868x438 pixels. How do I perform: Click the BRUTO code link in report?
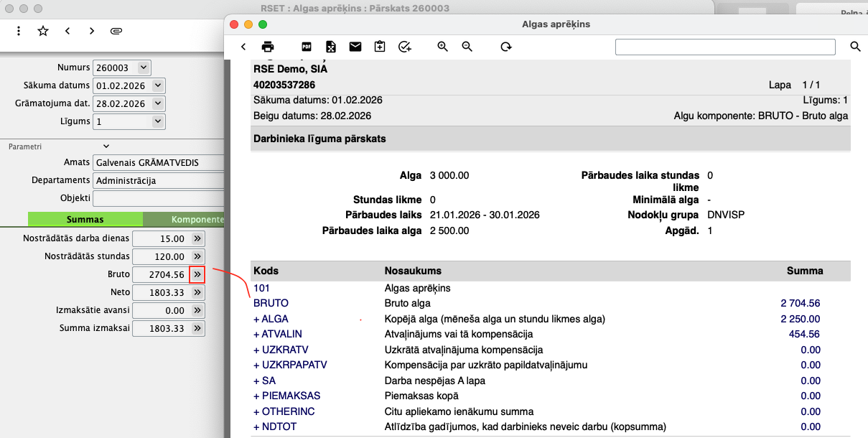[271, 303]
